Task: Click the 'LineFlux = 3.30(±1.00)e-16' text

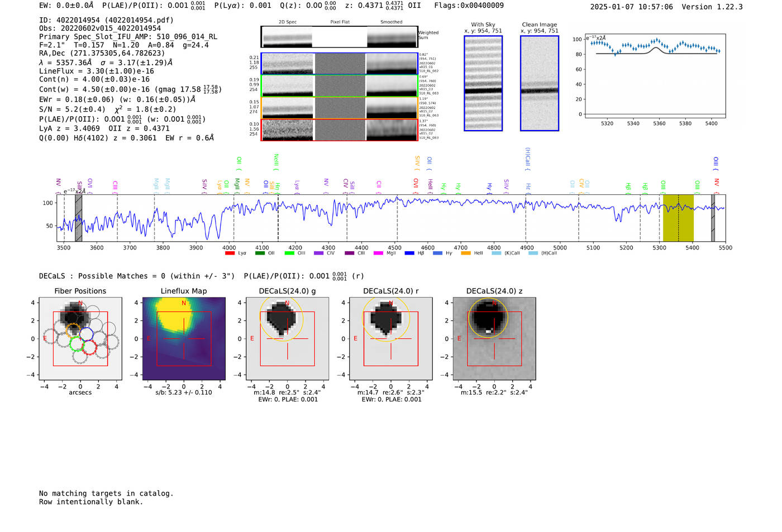Action: 97,71
